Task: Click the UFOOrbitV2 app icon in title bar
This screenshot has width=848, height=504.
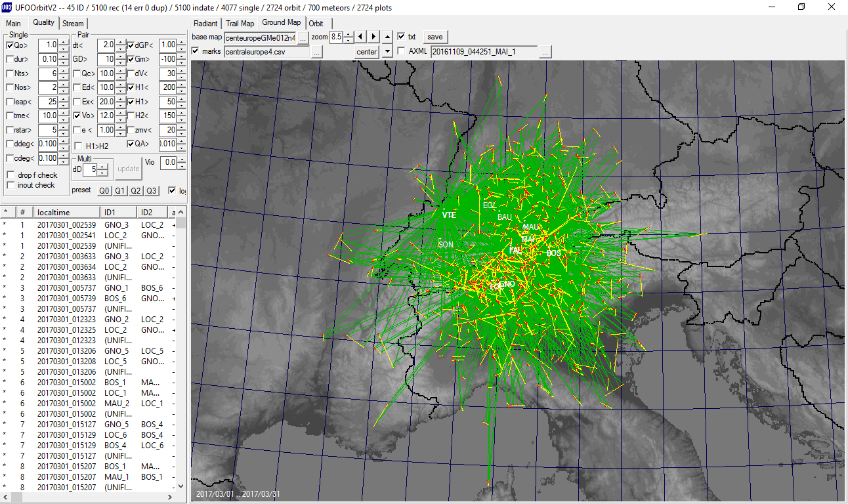Action: (6, 7)
